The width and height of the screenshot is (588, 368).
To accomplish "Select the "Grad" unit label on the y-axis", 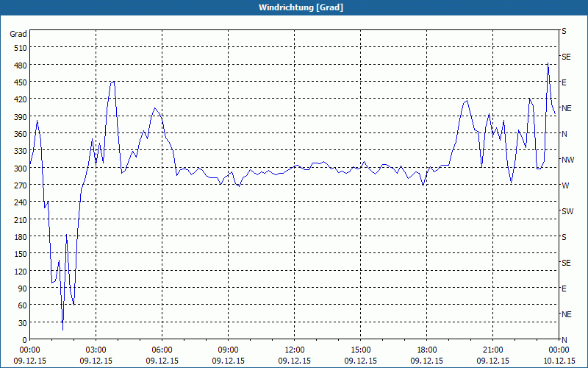I will 18,34.
